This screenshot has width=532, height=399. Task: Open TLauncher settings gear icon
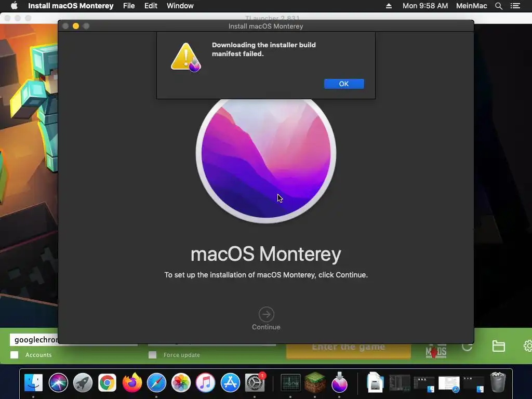528,346
